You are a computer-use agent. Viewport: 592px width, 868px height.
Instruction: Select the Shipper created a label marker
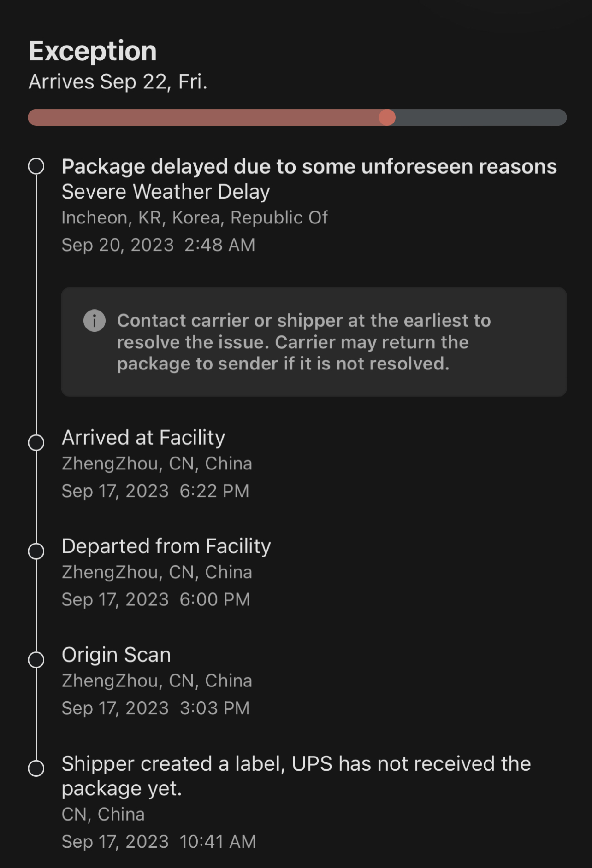coord(36,768)
